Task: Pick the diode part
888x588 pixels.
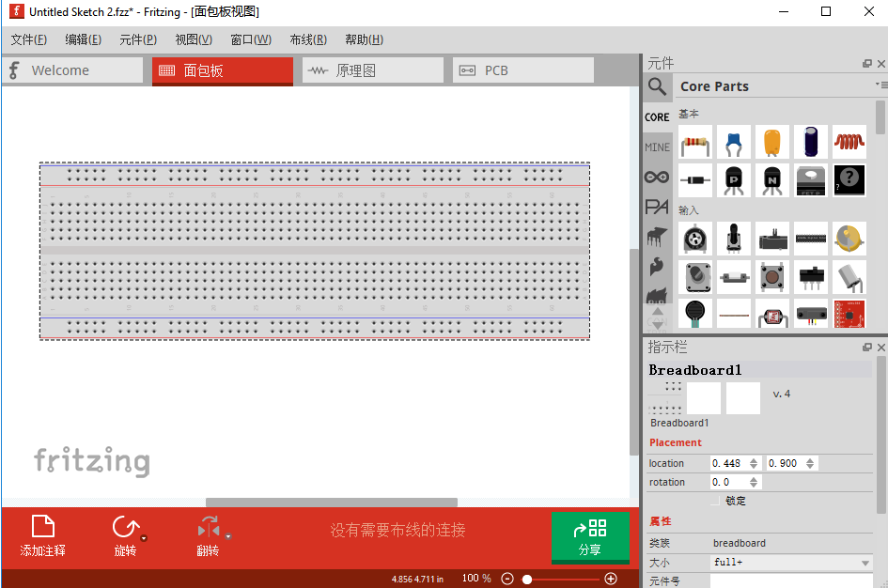Action: coord(694,180)
